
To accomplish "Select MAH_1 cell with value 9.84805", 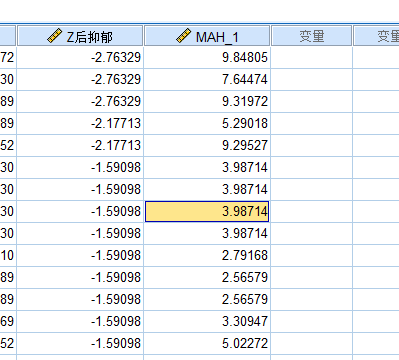I will coord(207,58).
